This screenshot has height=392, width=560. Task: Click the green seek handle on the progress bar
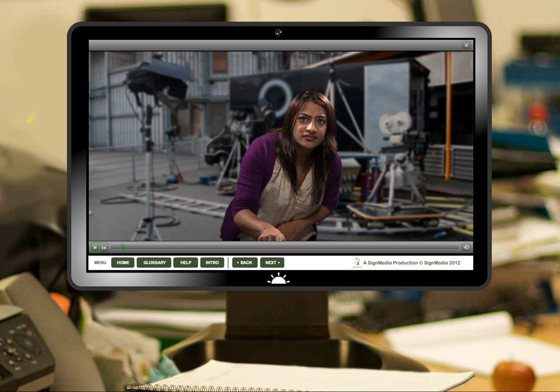point(123,248)
